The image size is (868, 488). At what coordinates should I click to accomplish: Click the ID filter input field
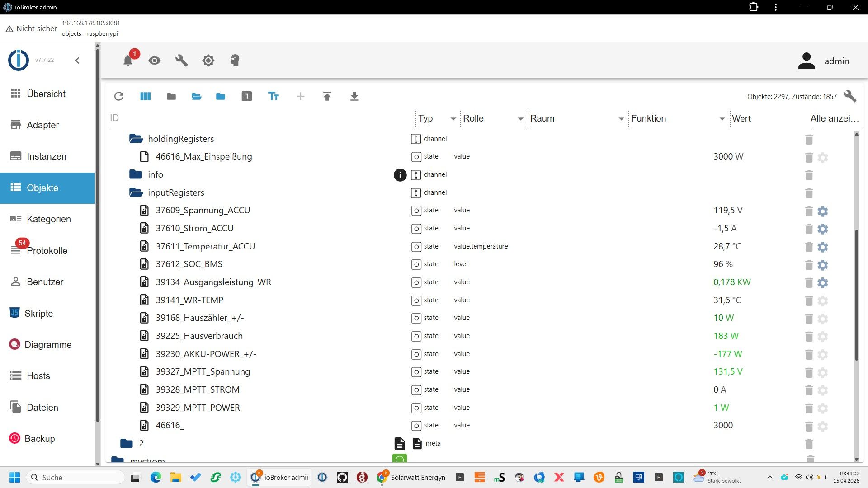(261, 118)
